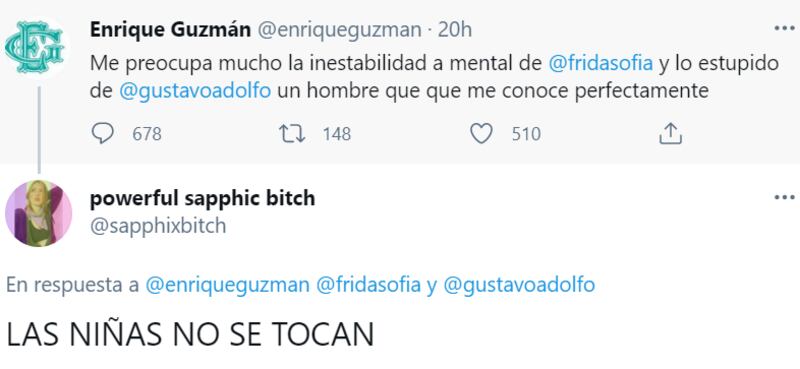800x369 pixels.
Task: Click the powerful sapphic bitch display name
Action: 202,198
